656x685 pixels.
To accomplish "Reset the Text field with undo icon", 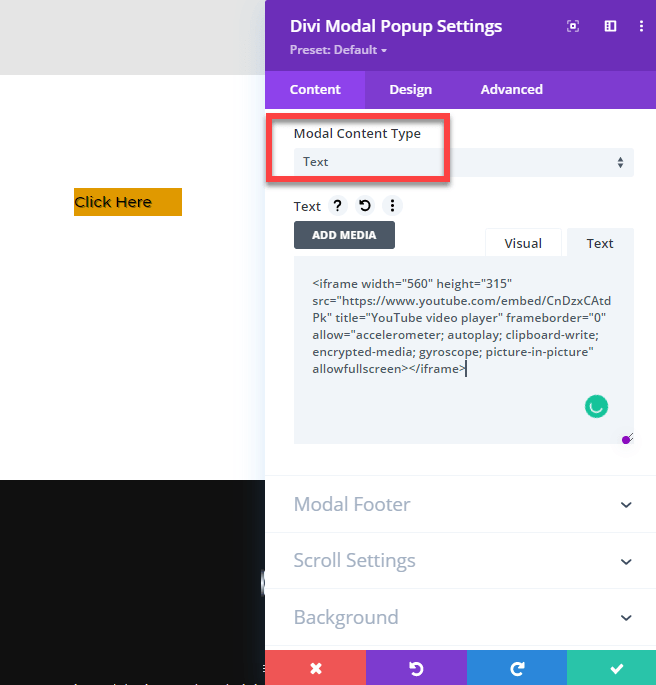I will tap(365, 205).
